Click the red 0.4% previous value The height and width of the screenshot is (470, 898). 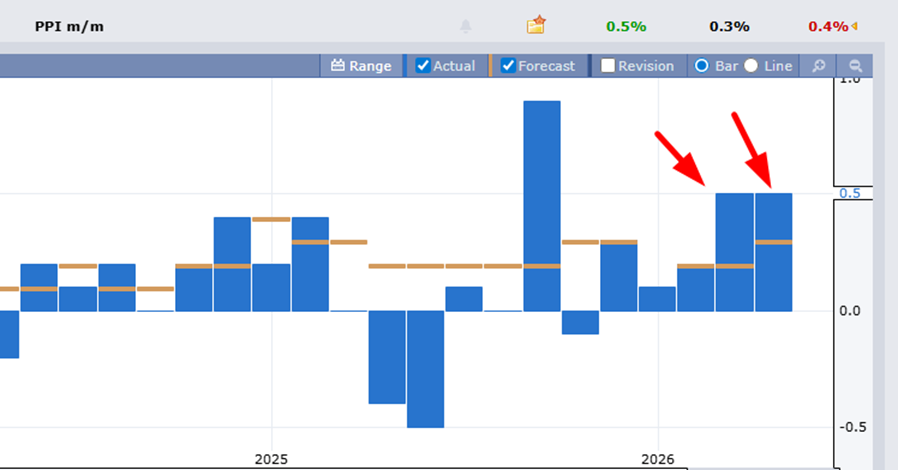click(x=827, y=26)
